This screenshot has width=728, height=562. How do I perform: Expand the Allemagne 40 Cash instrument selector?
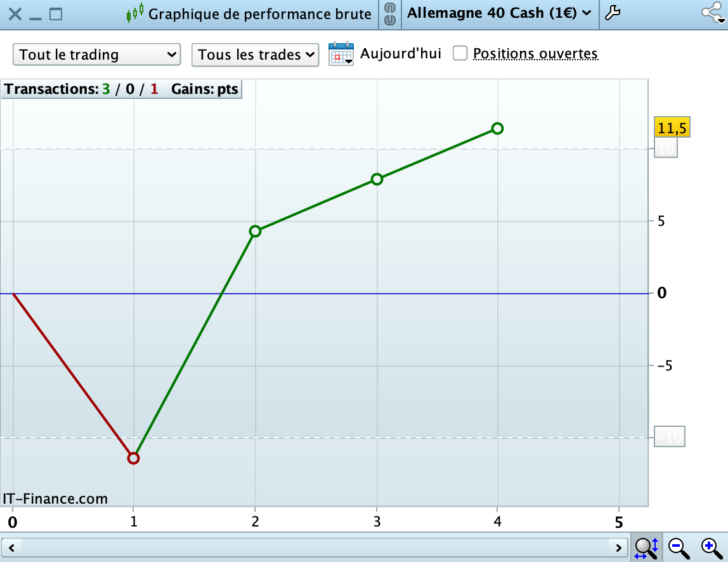pos(500,13)
